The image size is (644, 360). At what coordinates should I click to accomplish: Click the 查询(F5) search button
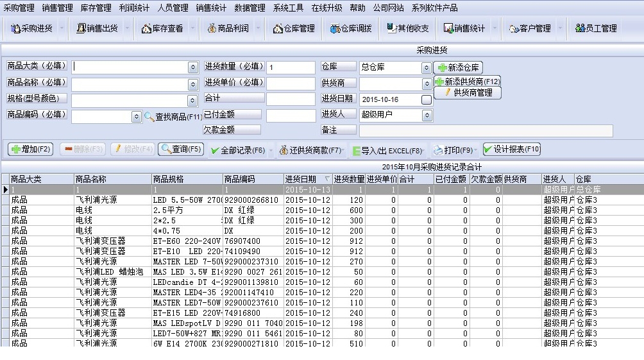coord(181,149)
